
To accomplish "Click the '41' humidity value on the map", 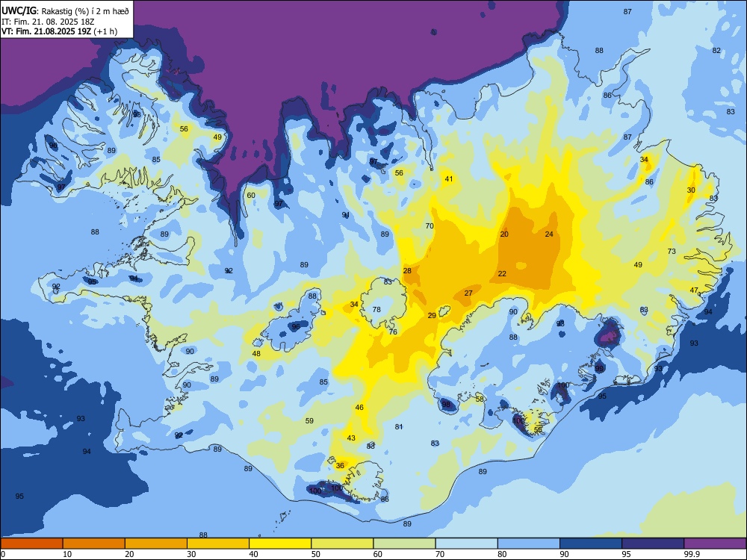I will [449, 179].
